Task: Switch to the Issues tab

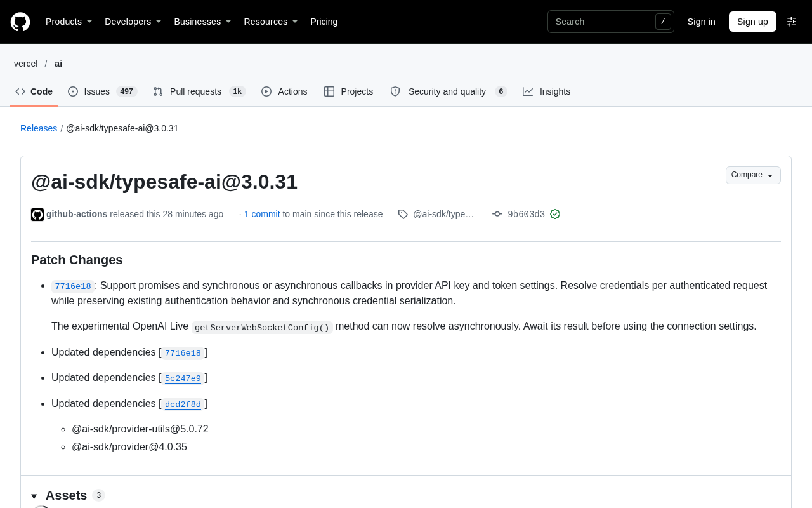Action: click(x=103, y=91)
